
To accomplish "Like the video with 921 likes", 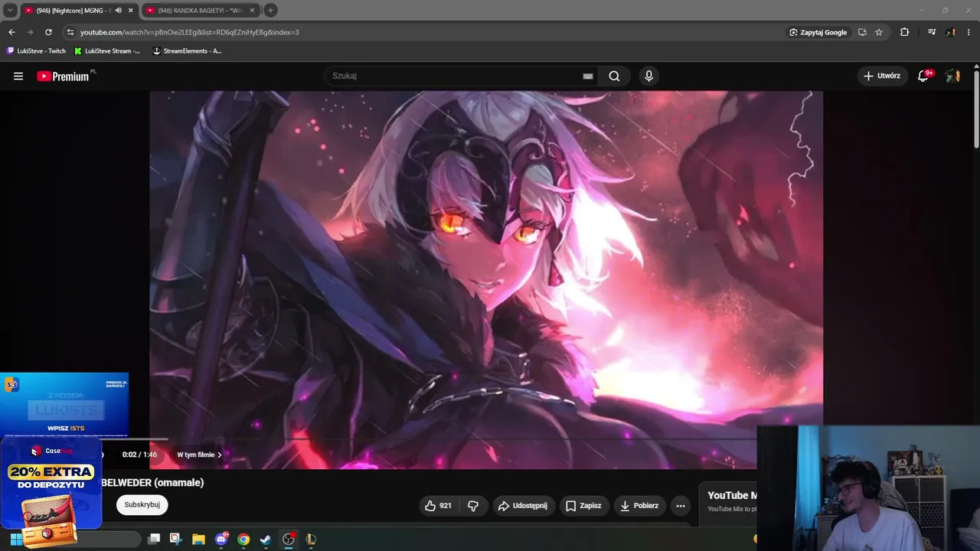I will [439, 506].
